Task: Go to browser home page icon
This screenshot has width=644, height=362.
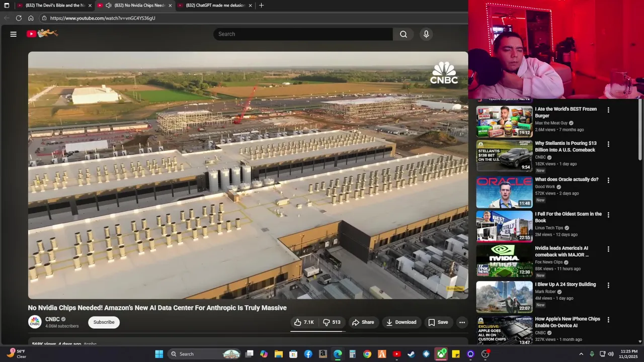Action: click(31, 18)
